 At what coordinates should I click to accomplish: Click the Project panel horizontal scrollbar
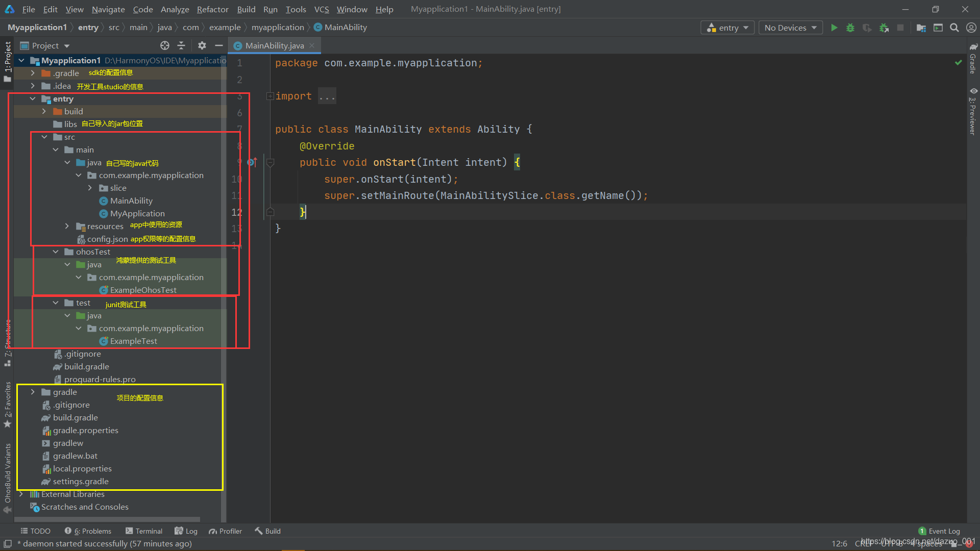(x=107, y=519)
